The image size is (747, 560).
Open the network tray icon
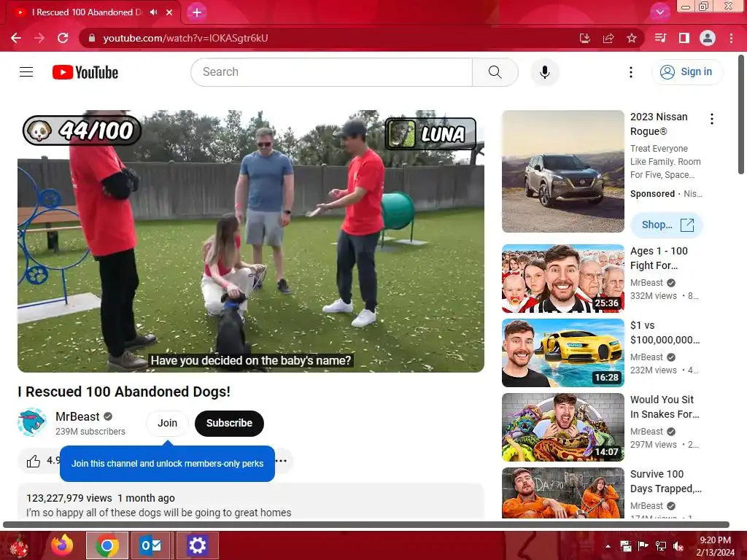pyautogui.click(x=661, y=546)
